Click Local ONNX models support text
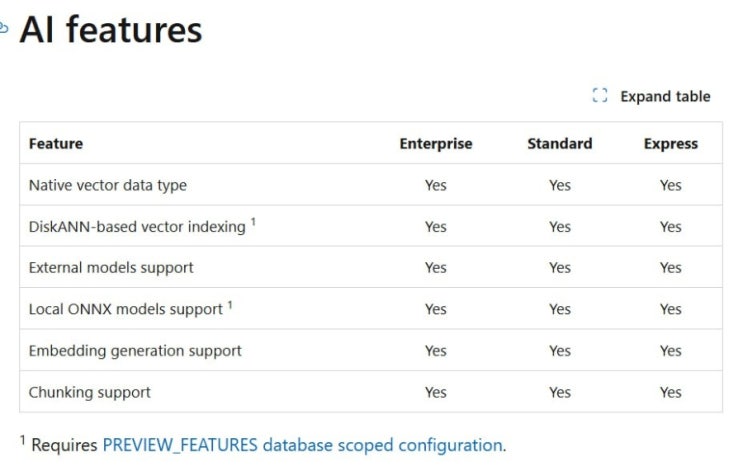This screenshot has height=471, width=743. (x=126, y=309)
